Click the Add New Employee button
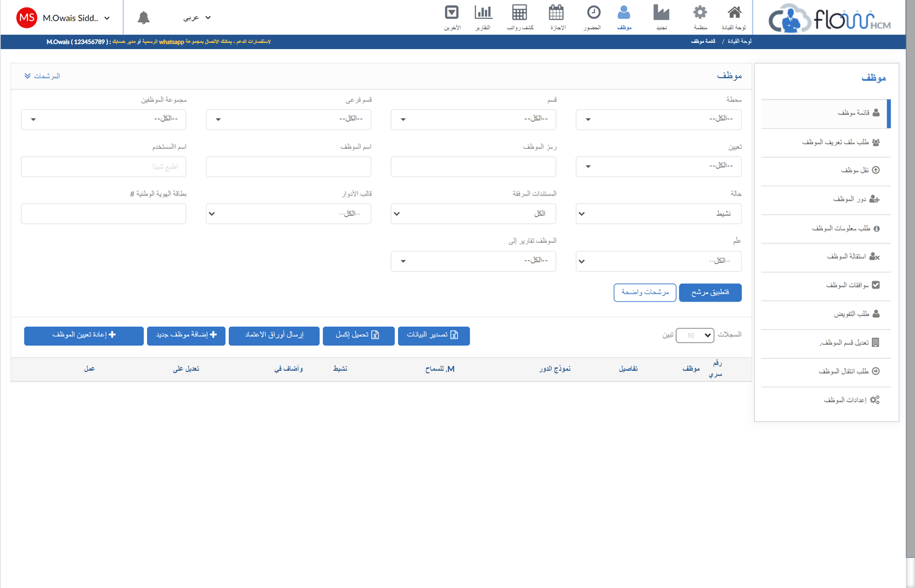Screen dimensions: 915x588 186,335
